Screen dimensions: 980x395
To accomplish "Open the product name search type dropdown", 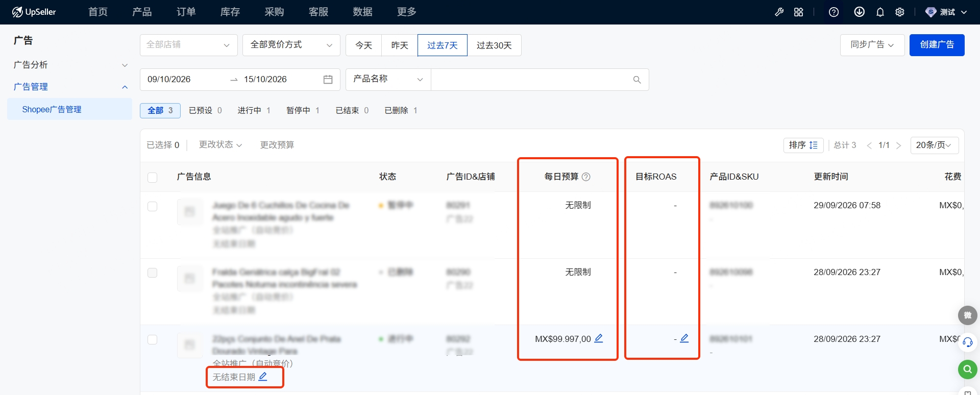I will point(388,80).
